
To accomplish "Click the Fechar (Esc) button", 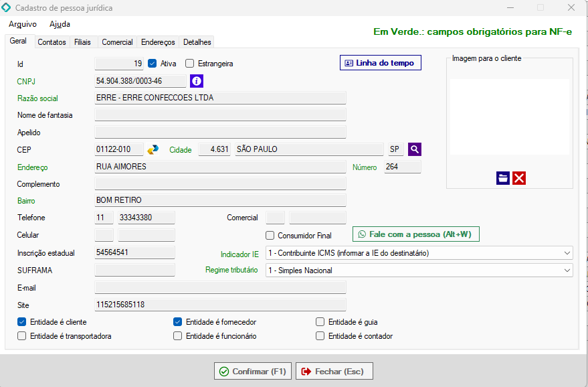I will coord(334,371).
